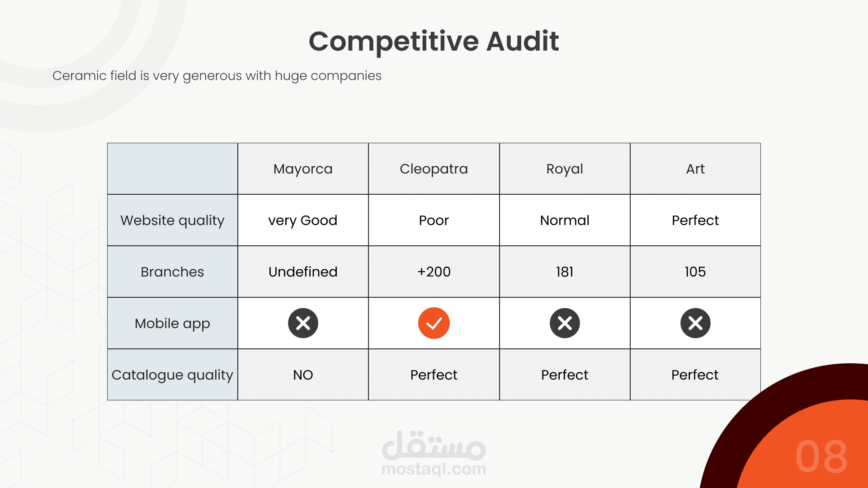Select the Undefined branches cell
The height and width of the screenshot is (488, 868).
[x=303, y=272]
